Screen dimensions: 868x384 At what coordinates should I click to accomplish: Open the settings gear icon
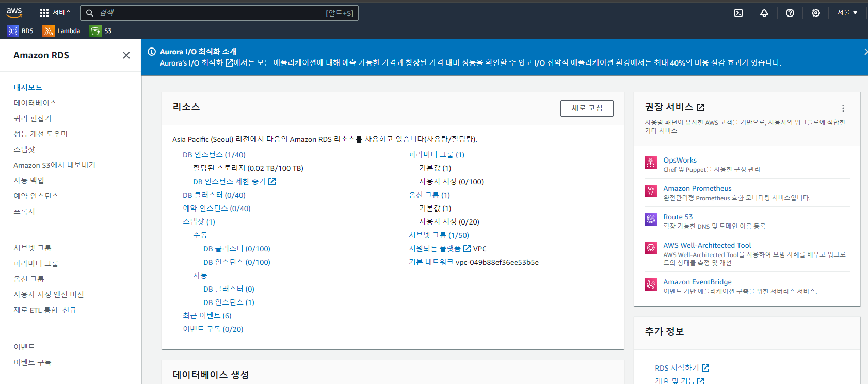coord(816,13)
